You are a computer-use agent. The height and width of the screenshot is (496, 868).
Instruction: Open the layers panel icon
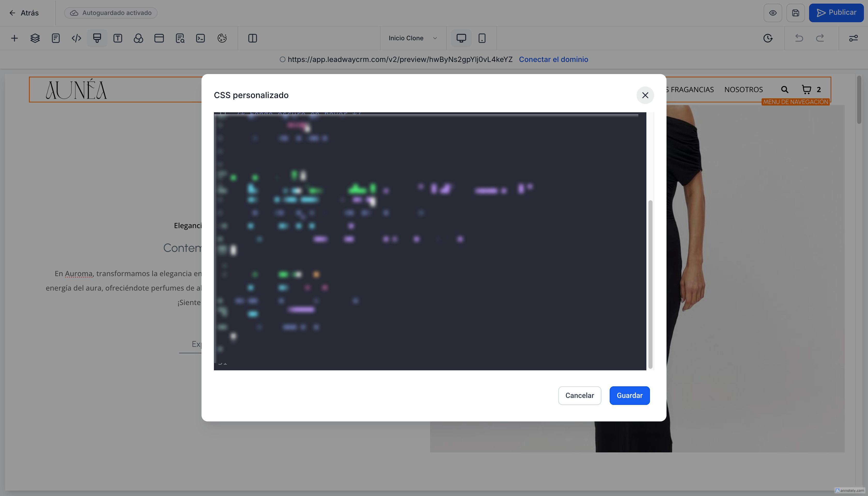(35, 38)
